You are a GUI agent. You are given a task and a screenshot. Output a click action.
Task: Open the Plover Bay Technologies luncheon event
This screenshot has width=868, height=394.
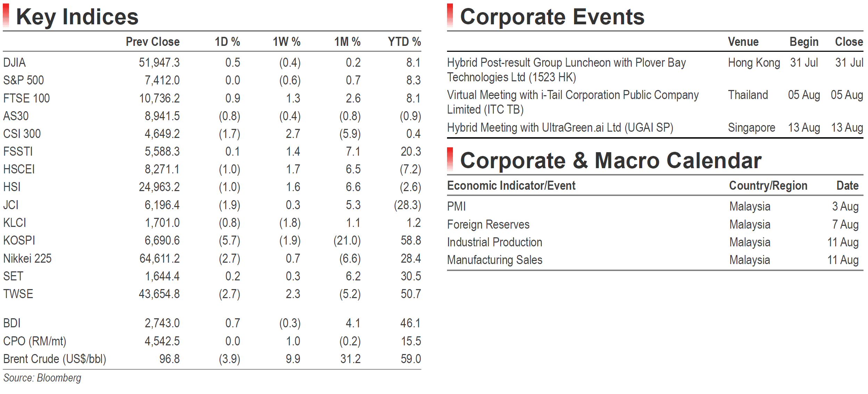pos(567,70)
